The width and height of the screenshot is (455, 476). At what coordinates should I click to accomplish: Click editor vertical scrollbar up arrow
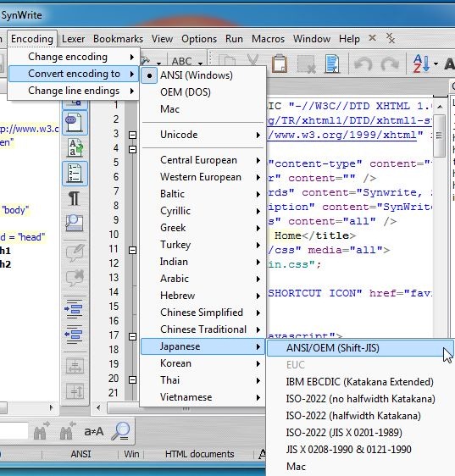point(440,106)
